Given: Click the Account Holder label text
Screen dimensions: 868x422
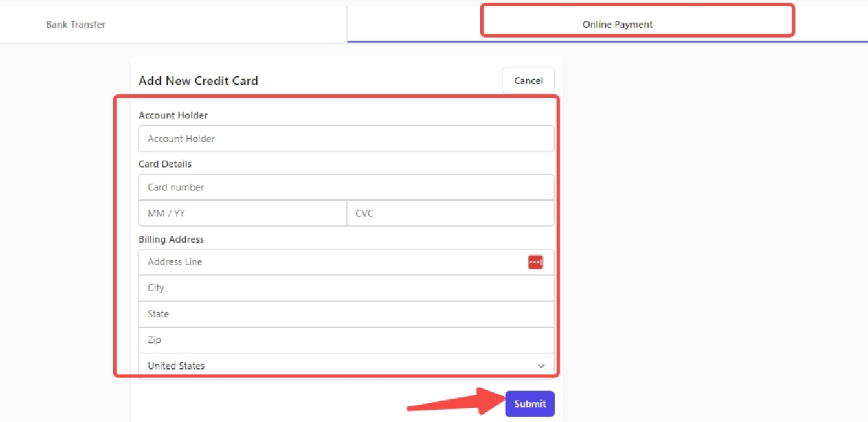Looking at the screenshot, I should pos(173,115).
